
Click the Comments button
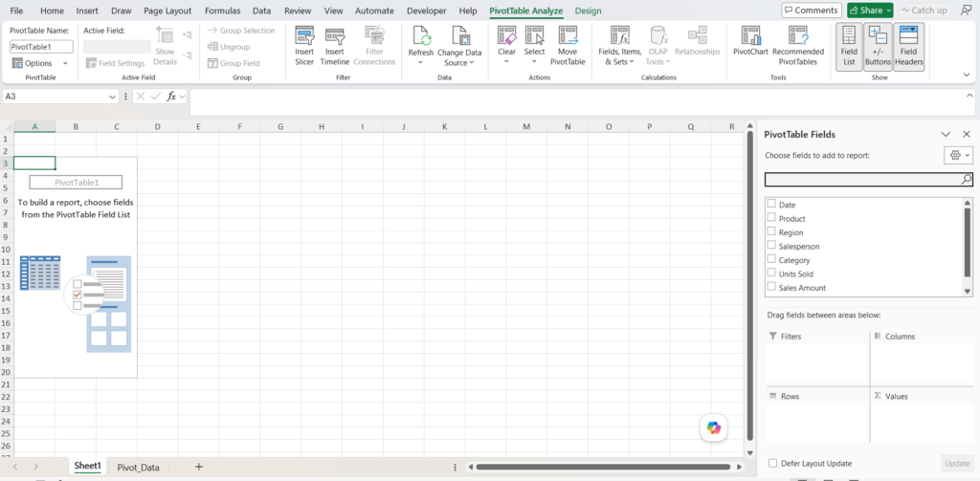point(812,10)
